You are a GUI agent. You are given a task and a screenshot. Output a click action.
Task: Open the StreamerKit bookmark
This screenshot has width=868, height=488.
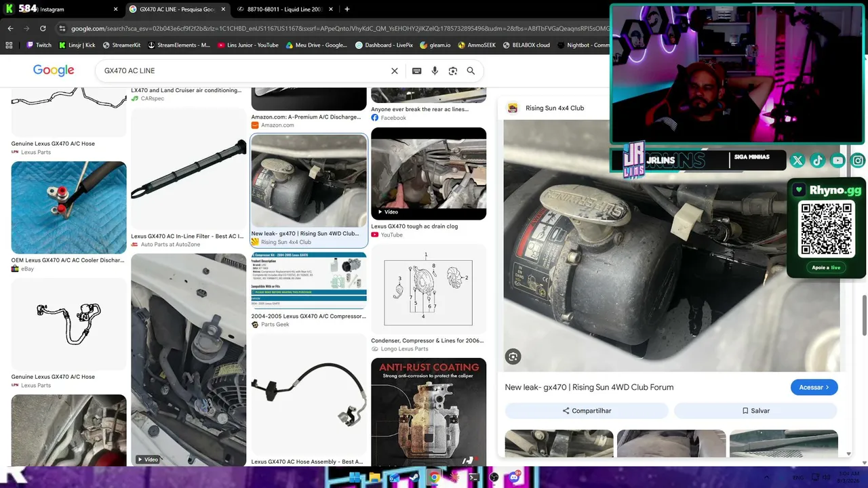click(121, 45)
